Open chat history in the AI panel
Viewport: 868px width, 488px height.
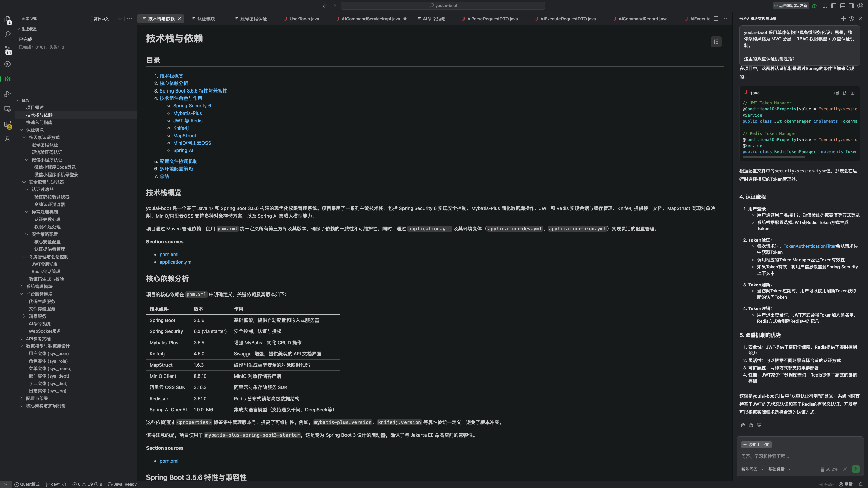[x=851, y=19]
